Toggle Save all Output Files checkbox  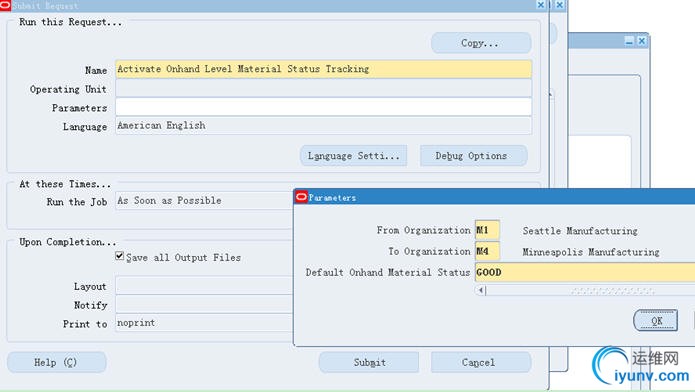(120, 256)
